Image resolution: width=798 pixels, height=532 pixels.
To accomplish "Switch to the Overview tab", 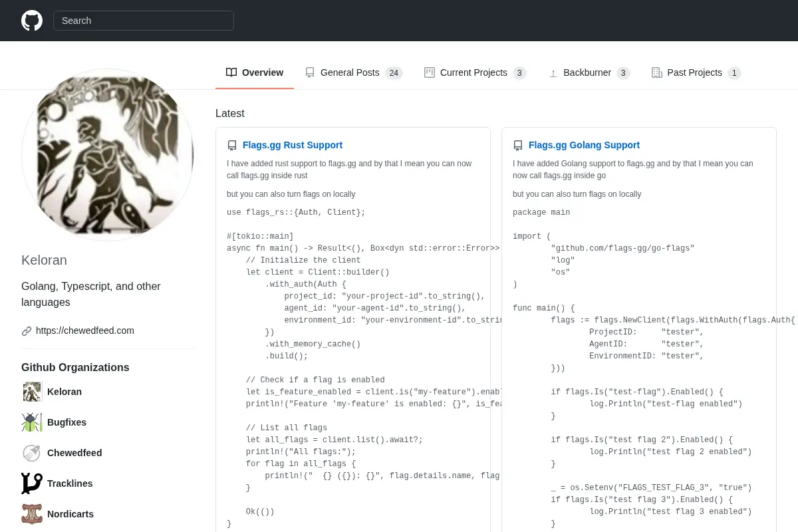I will [x=255, y=72].
